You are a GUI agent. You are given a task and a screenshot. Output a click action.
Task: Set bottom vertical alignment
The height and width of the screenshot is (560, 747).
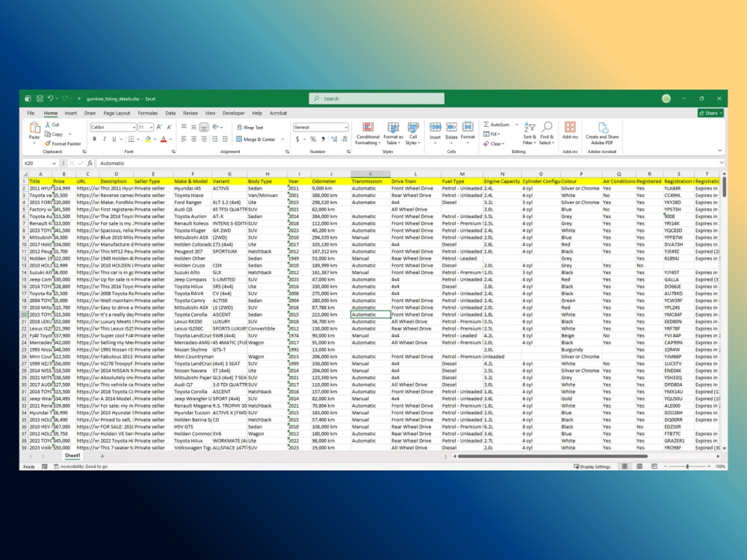coord(203,127)
